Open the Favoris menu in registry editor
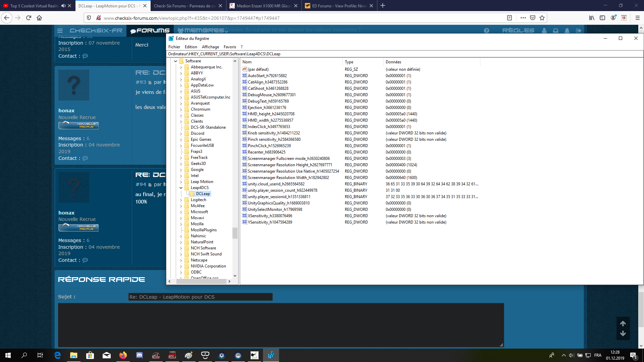The image size is (644, 362). click(230, 47)
